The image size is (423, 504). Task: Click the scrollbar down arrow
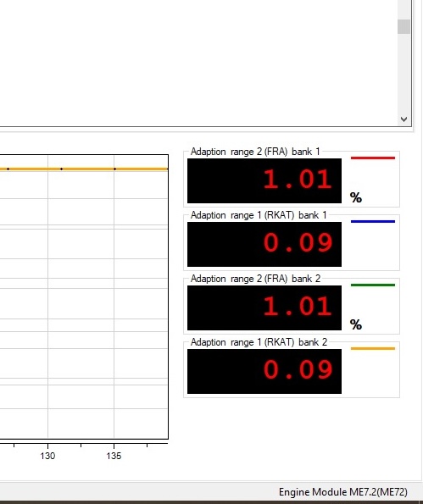404,119
